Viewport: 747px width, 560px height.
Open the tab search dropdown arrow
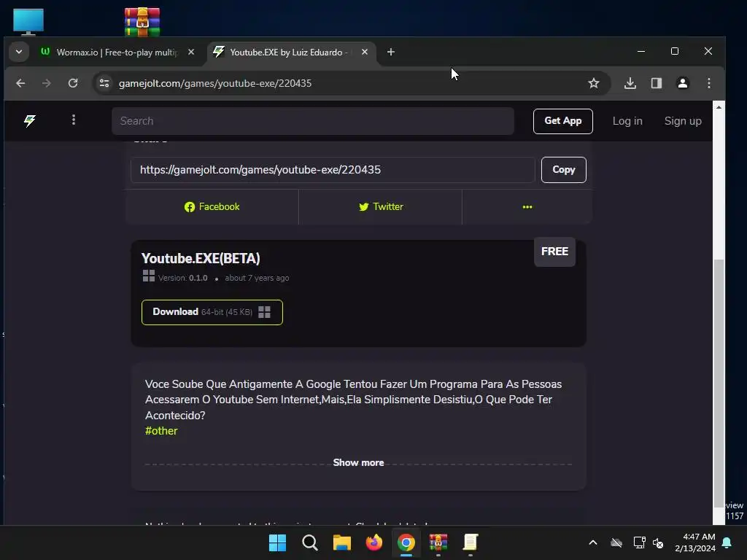(x=19, y=52)
